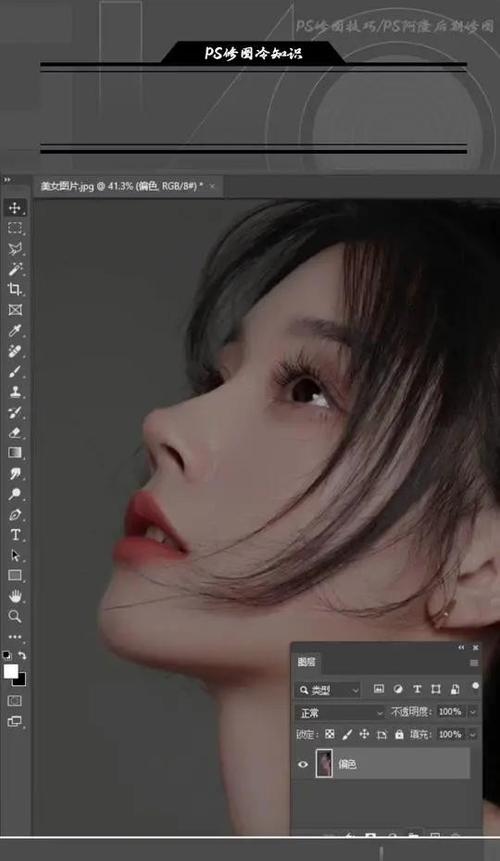This screenshot has height=861, width=500.
Task: Open the 类型 layer filter dropdown
Action: coord(328,690)
